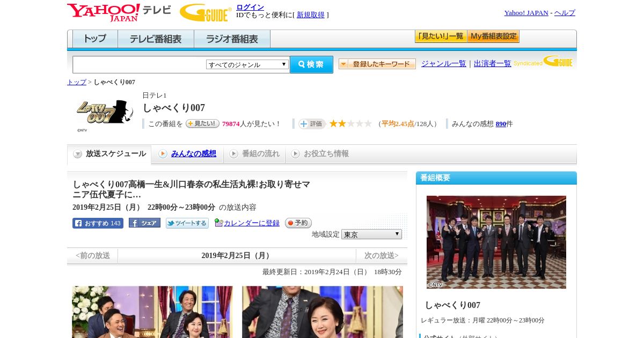This screenshot has height=338, width=644.
Task: Open the すべてのジャンル genre dropdown
Action: (247, 64)
